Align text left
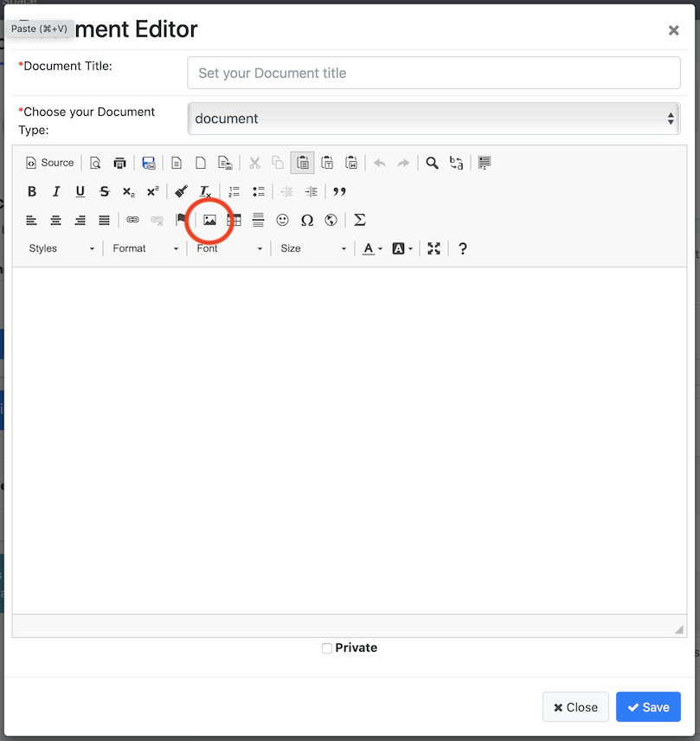Screen dimensions: 700x741 [x=32, y=220]
